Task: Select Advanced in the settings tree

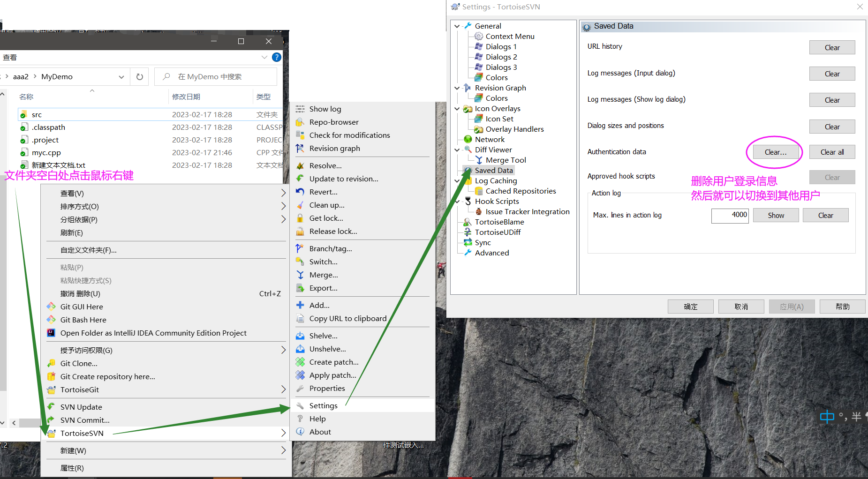Action: pos(492,253)
